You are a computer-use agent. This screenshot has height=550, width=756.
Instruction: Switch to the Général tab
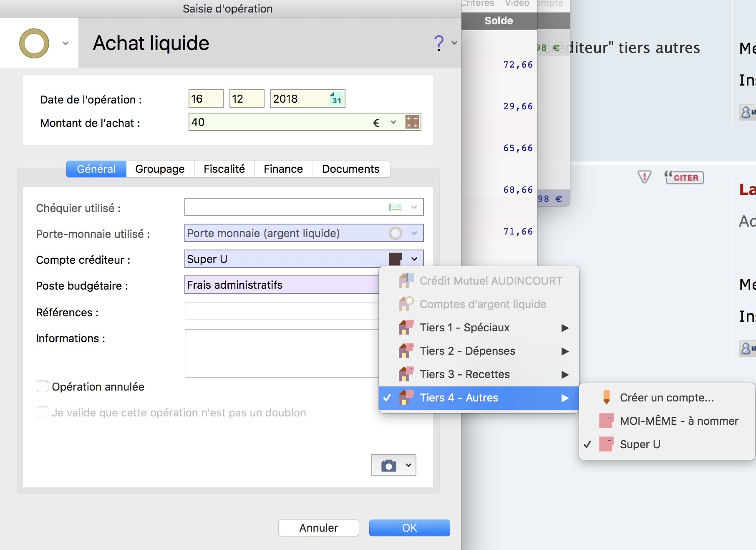[96, 169]
